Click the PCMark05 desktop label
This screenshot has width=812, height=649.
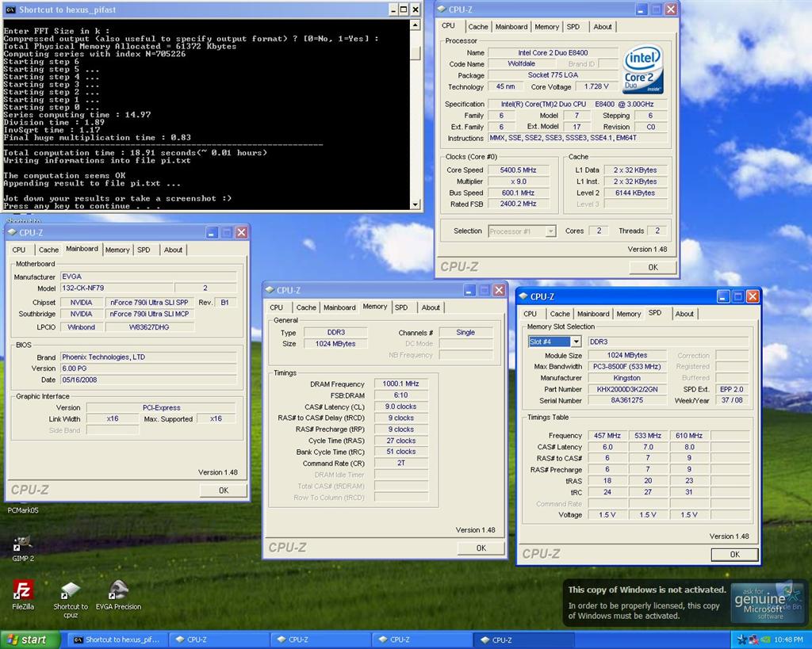(x=23, y=510)
